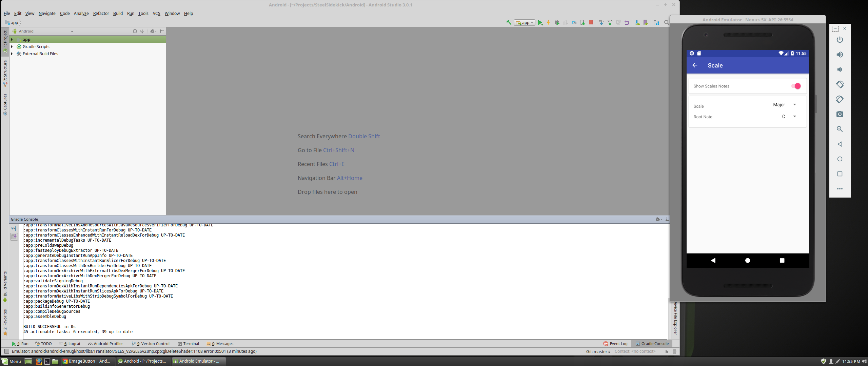Hide the Project panel with the arrow icon
868x366 pixels.
pos(162,31)
